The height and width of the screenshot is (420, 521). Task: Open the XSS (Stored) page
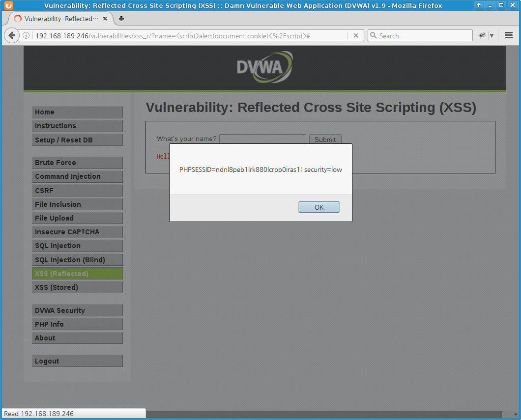pyautogui.click(x=78, y=287)
